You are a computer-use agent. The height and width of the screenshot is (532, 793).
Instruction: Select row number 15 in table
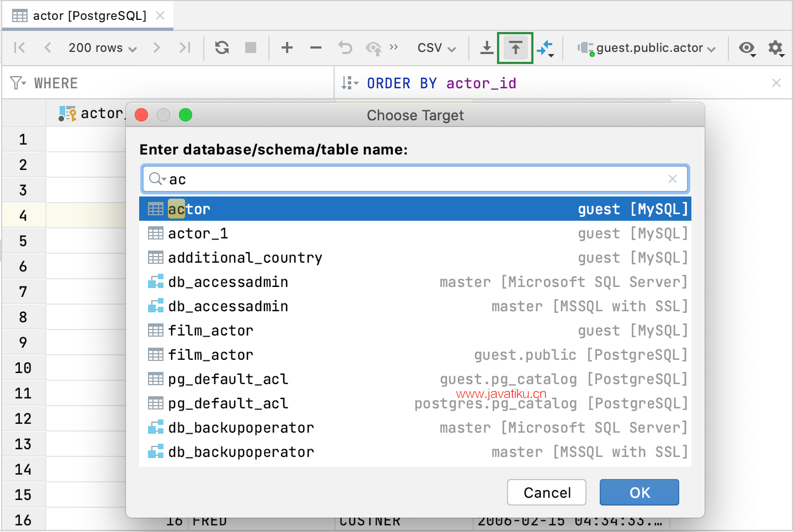click(23, 495)
